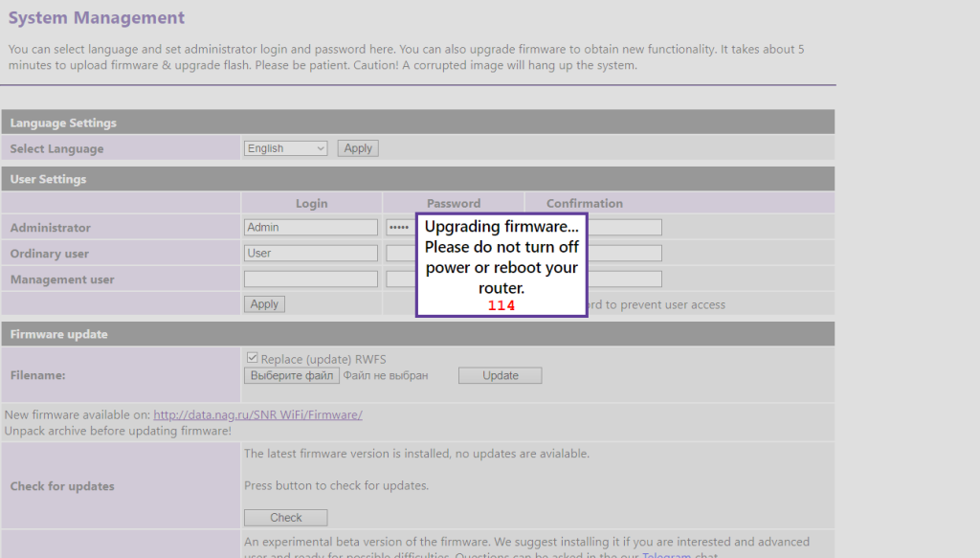Click the System Management page heading
The image size is (980, 558).
(x=97, y=17)
